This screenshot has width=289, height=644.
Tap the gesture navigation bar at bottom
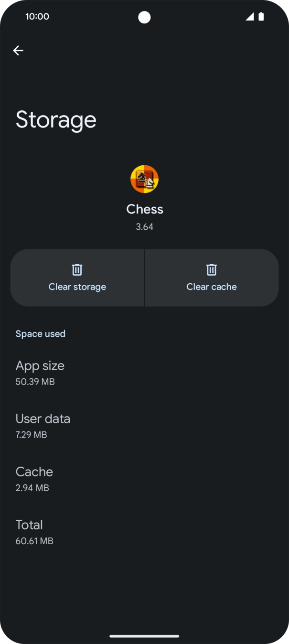coord(144,636)
